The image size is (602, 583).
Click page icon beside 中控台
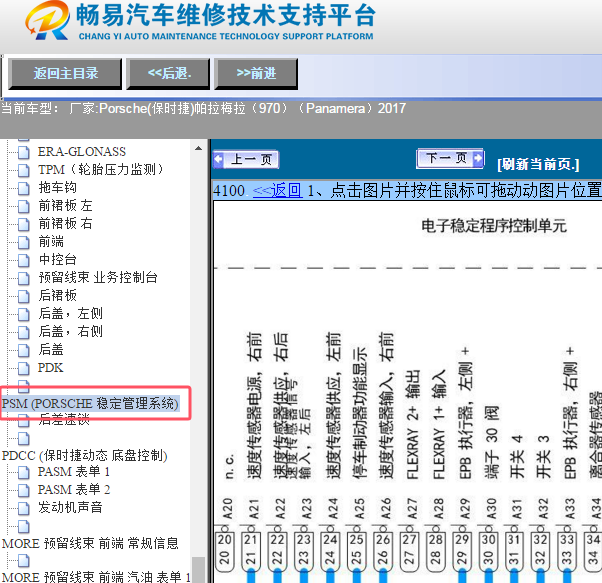23,260
